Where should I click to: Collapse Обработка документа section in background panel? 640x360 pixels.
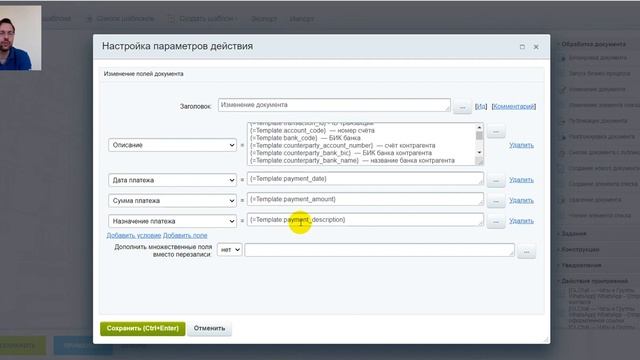tap(593, 44)
